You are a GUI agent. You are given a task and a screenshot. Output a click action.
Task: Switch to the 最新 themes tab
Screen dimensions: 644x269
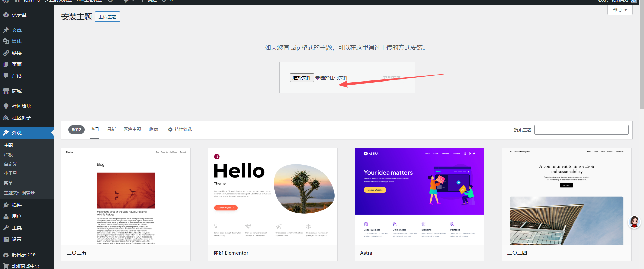click(x=111, y=130)
